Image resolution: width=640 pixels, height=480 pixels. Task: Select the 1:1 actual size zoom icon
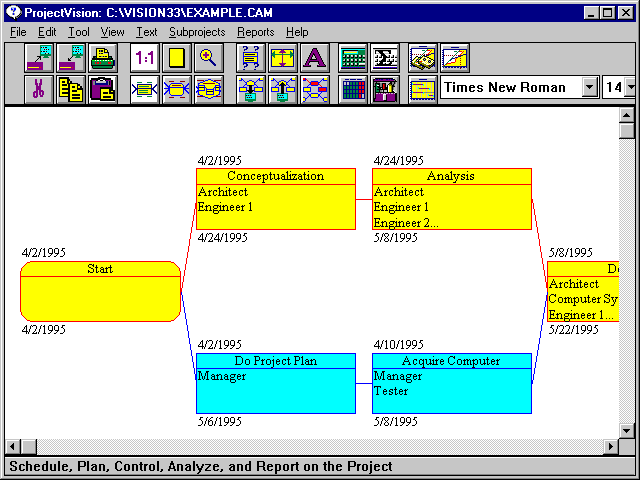pyautogui.click(x=145, y=58)
